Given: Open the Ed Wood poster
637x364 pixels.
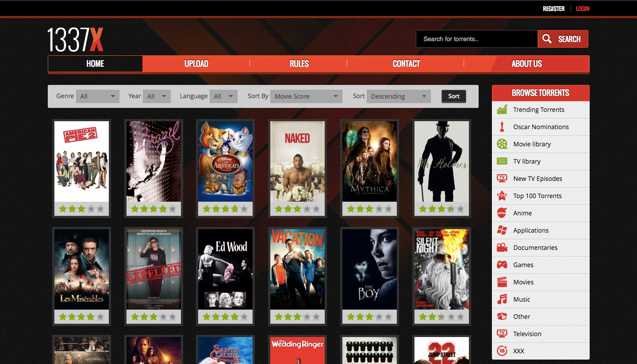Looking at the screenshot, I should coord(226,269).
